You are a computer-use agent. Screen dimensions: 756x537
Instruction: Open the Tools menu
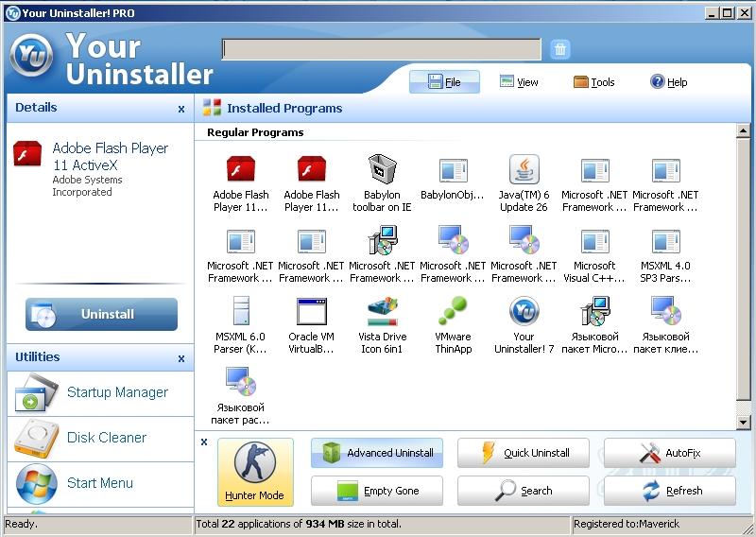click(x=594, y=82)
